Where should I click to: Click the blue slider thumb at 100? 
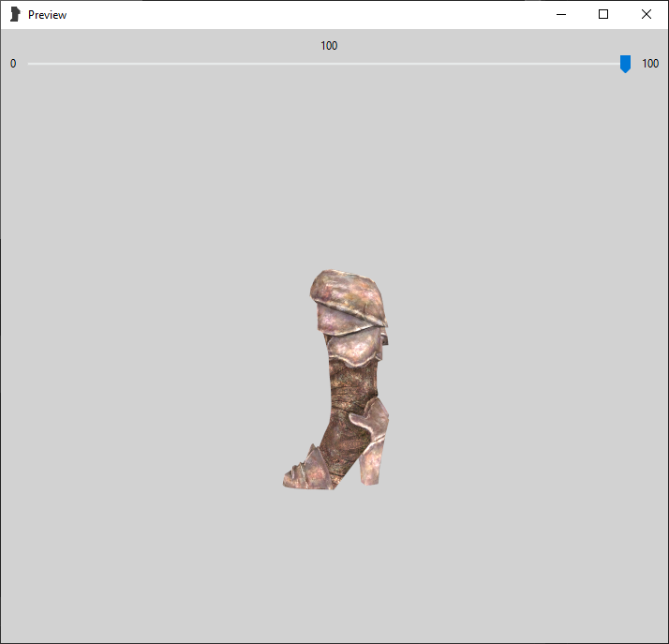tap(625, 64)
